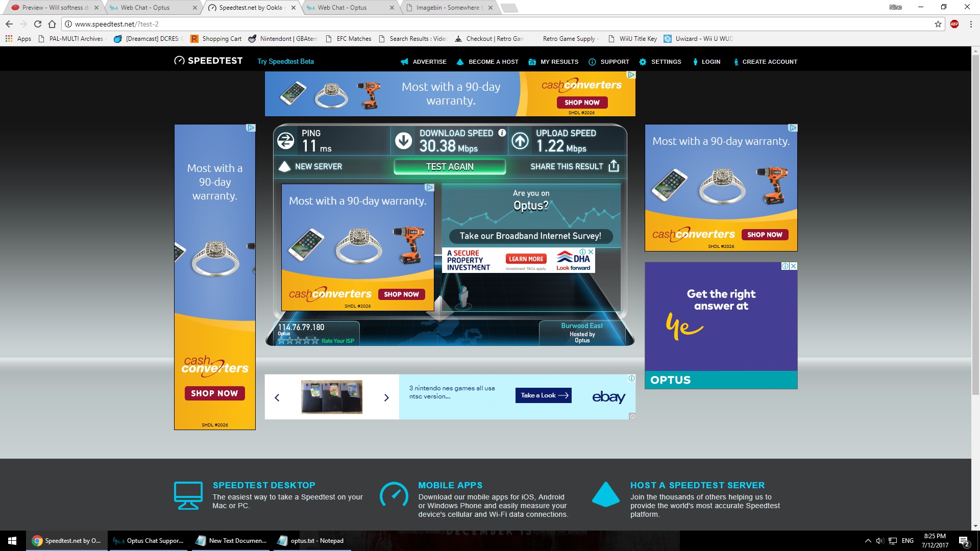
Task: Click the Speedtest logo
Action: (208, 61)
